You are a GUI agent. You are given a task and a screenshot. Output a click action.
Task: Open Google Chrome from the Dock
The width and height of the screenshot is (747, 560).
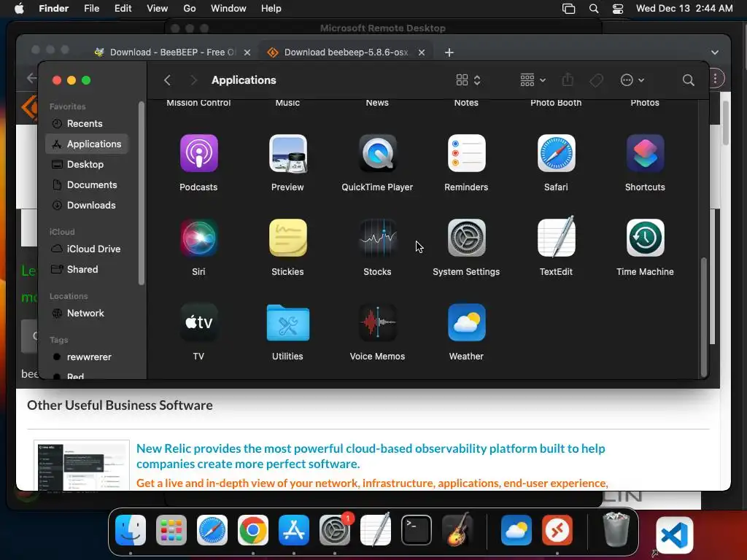coord(253,530)
